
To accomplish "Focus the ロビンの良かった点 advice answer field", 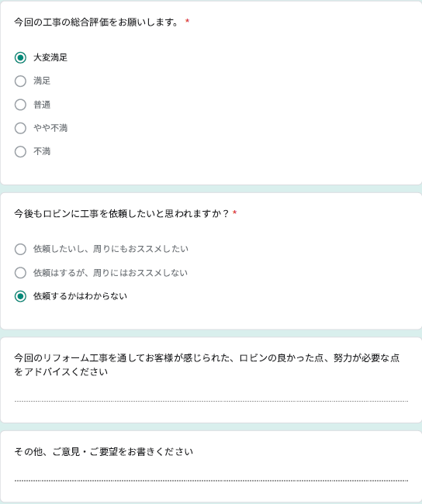I will click(211, 395).
